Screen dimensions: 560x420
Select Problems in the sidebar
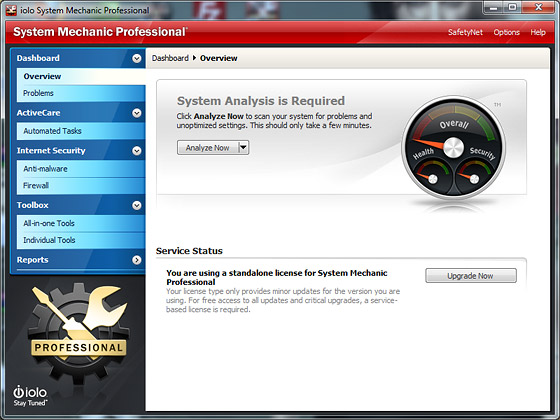(x=81, y=93)
